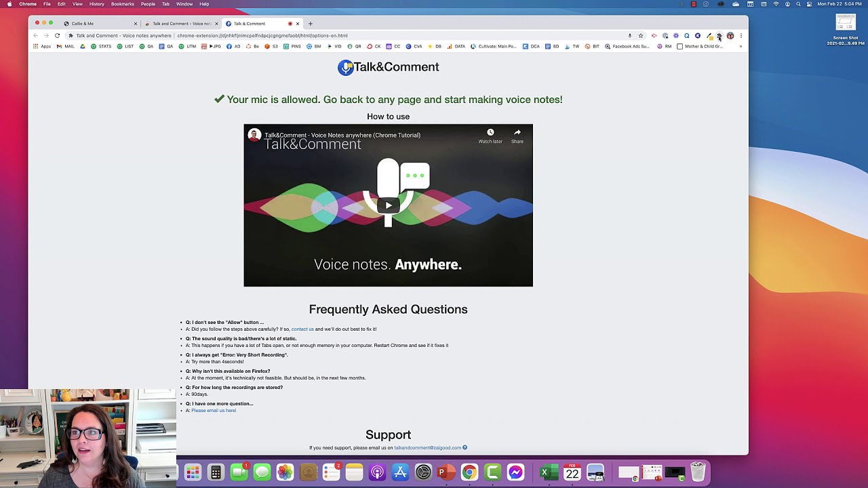
Task: Open the People menu
Action: (148, 4)
